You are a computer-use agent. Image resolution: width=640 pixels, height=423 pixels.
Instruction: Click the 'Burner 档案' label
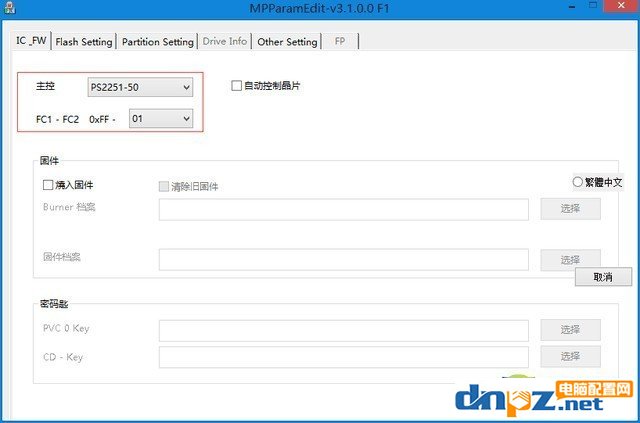69,207
